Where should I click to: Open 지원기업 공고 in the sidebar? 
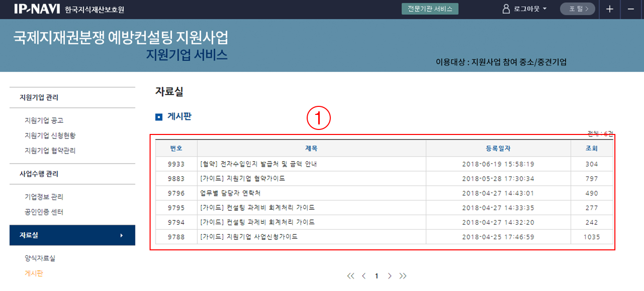pyautogui.click(x=44, y=120)
